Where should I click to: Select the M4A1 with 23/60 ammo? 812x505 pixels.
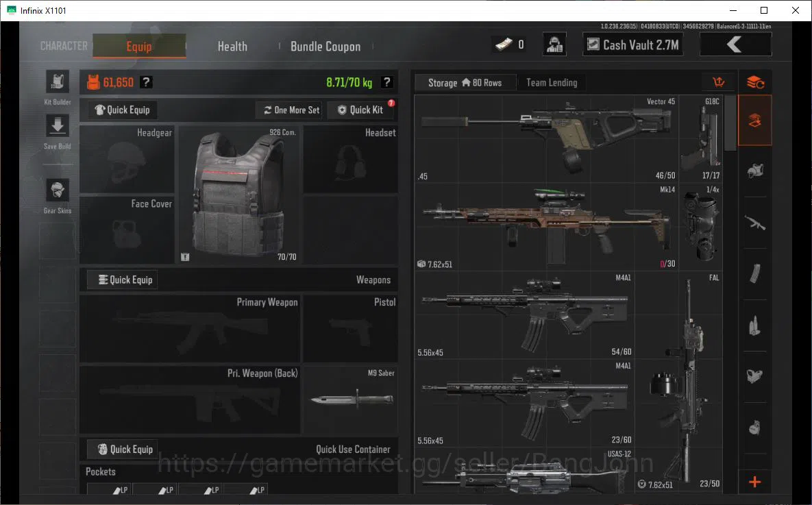pos(525,403)
